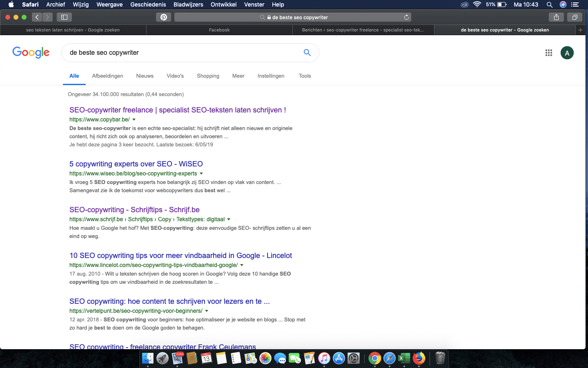
Task: Open the Meer search filter menu
Action: pyautogui.click(x=238, y=76)
